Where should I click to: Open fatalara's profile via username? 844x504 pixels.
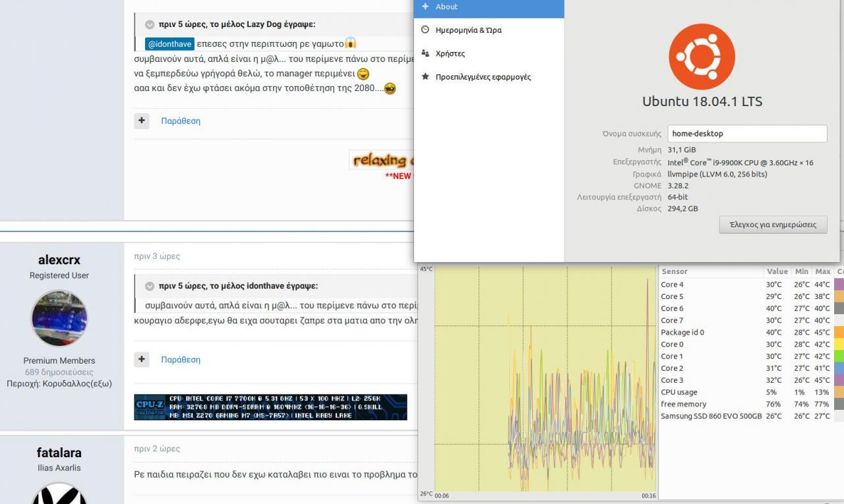pos(59,453)
